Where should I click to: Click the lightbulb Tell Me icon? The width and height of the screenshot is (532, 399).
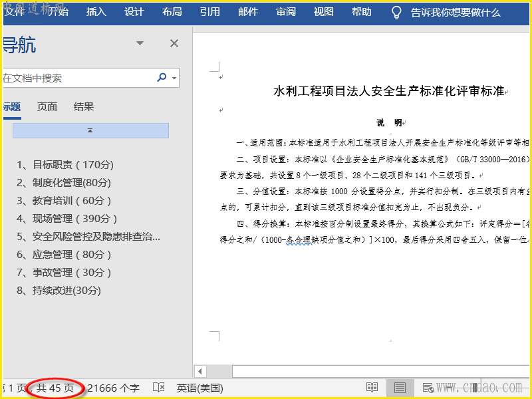point(396,12)
